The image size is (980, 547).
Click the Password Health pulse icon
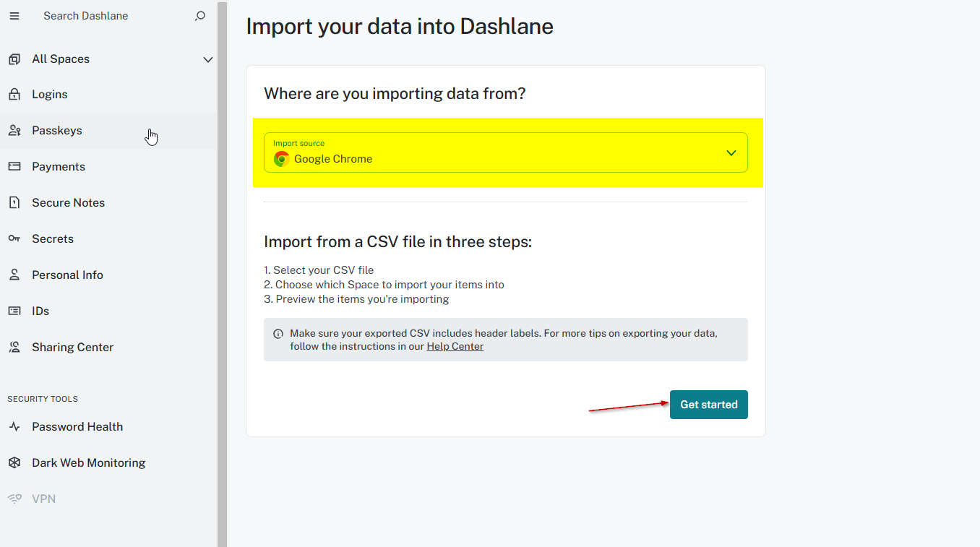14,427
